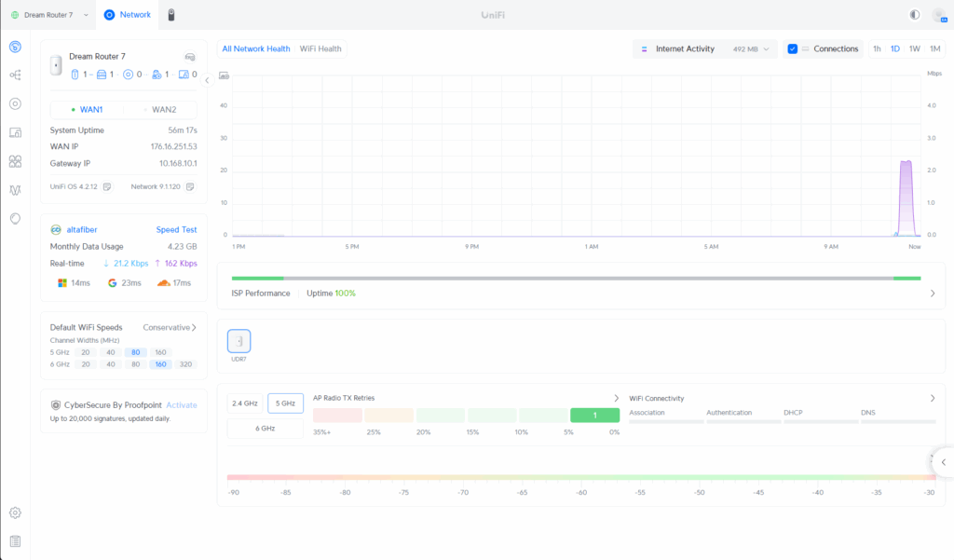Click the access point count icon

(x=128, y=75)
